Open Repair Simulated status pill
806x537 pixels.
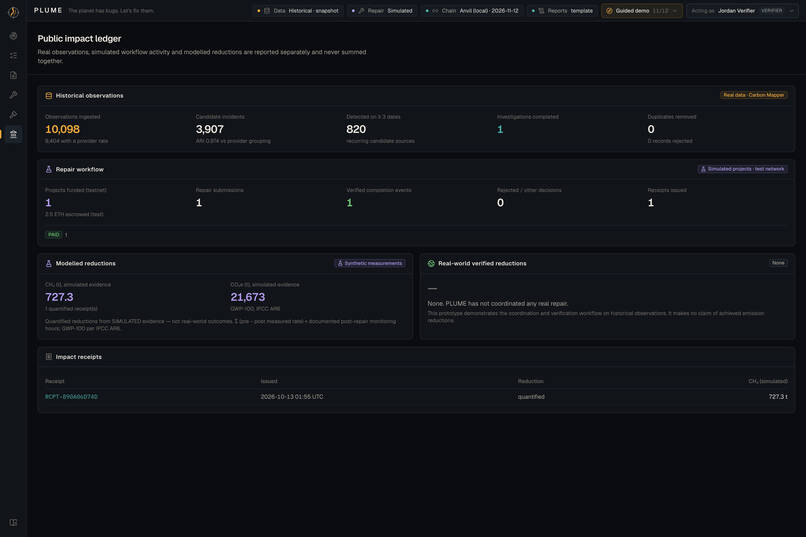(x=383, y=11)
